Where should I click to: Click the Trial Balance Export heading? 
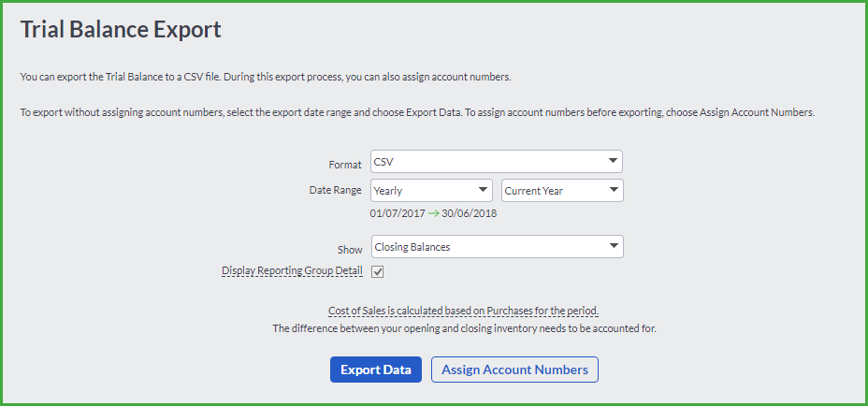[x=121, y=29]
